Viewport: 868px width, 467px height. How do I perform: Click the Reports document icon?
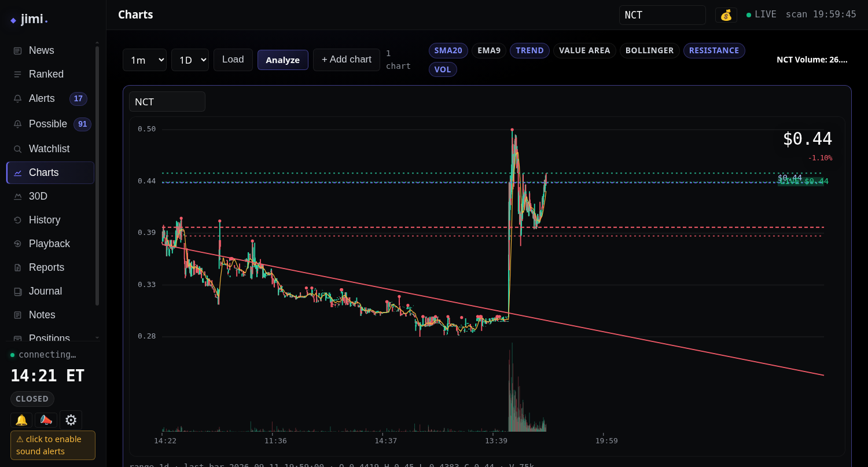(17, 268)
